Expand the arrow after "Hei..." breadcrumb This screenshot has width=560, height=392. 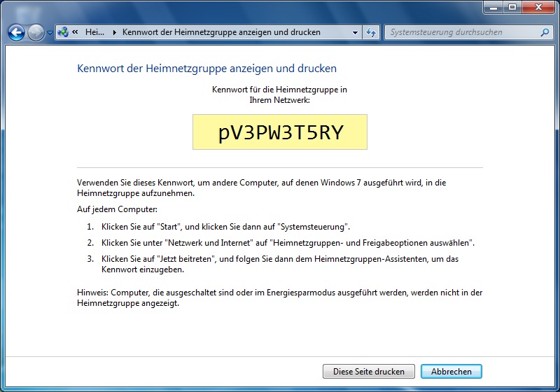point(114,32)
